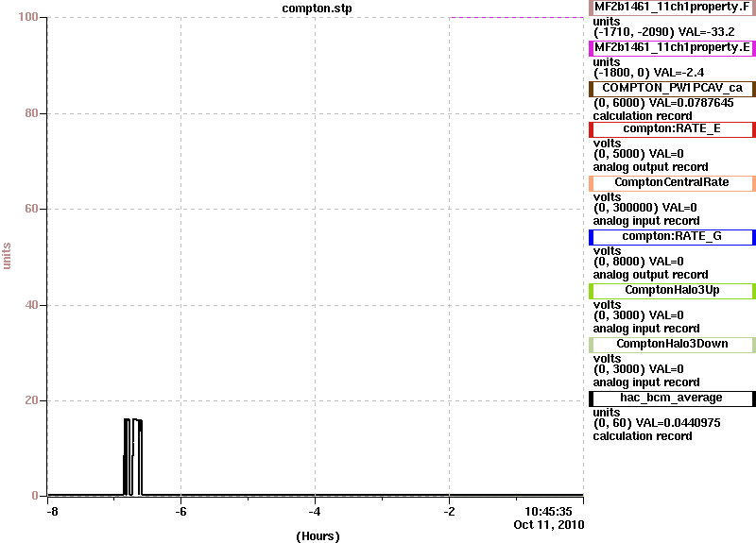Screen dimensions: 756x543
Task: Pick the ComptonHalo3Down legend entry
Action: (672, 345)
